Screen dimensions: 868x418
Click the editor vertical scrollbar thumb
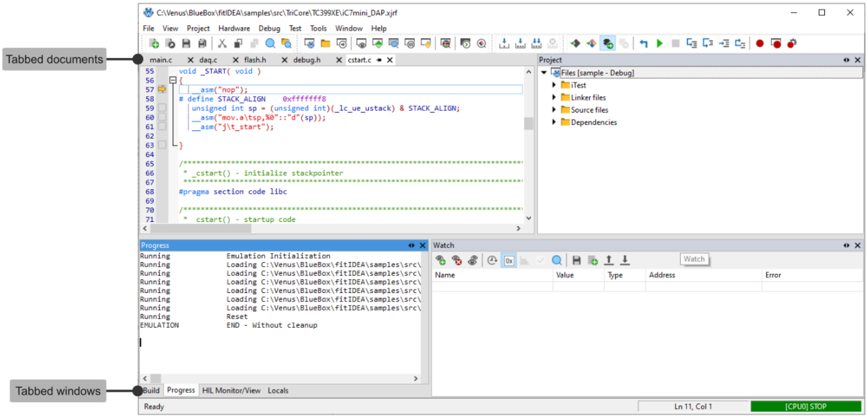[x=528, y=123]
